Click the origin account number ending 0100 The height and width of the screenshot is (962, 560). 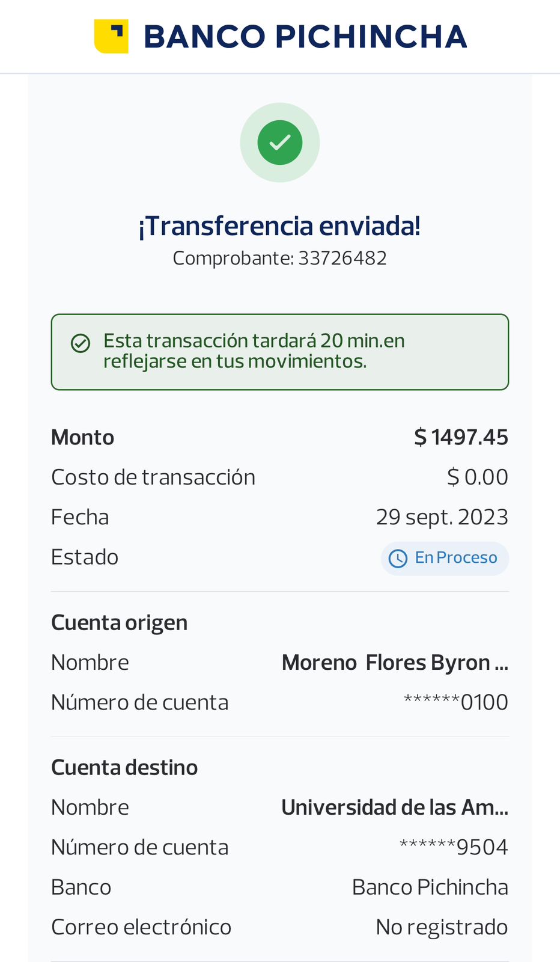[455, 702]
